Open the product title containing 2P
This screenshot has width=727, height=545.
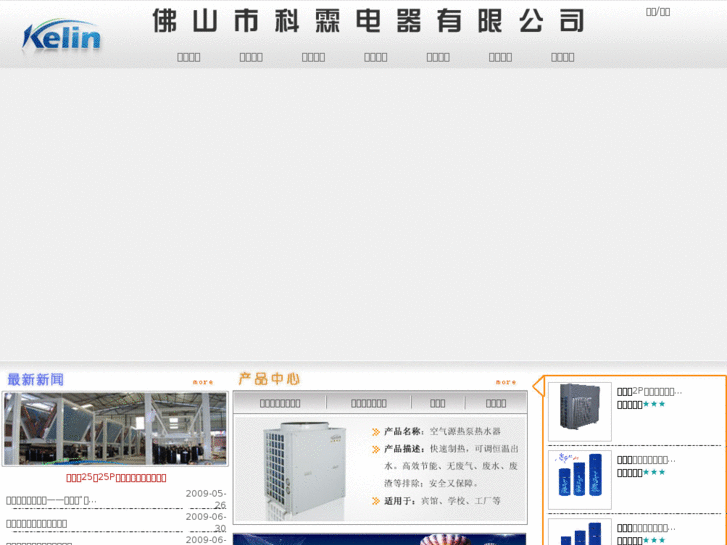pyautogui.click(x=649, y=391)
